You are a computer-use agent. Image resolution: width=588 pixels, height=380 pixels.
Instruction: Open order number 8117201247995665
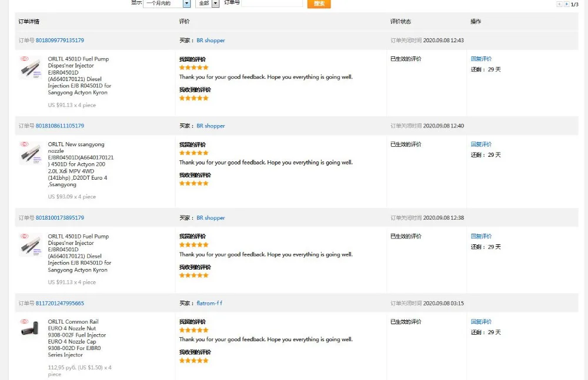coord(60,304)
